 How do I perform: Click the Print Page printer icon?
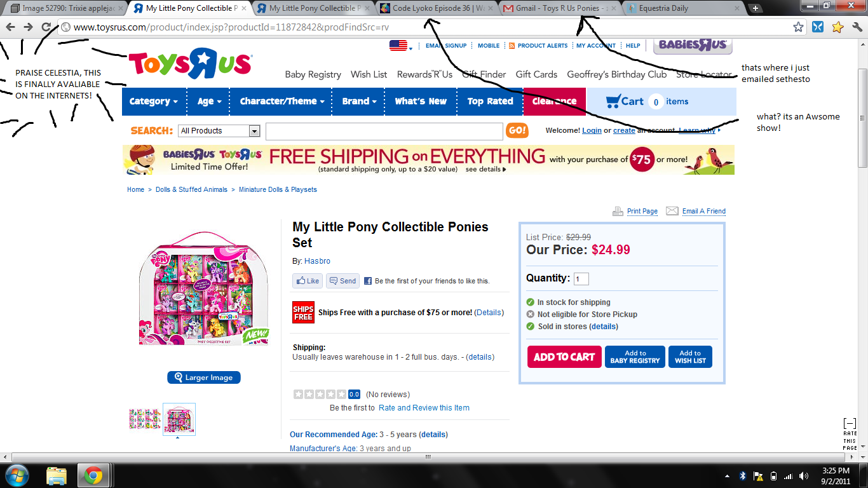(618, 211)
